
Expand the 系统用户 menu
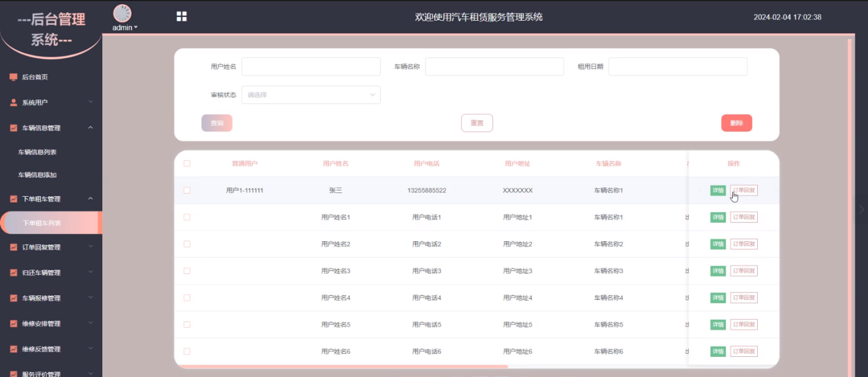tap(91, 102)
